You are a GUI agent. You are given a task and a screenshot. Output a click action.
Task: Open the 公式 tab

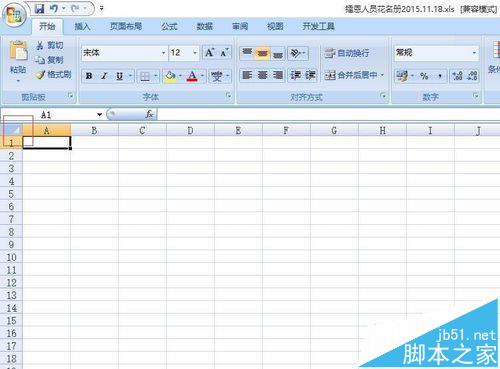169,26
